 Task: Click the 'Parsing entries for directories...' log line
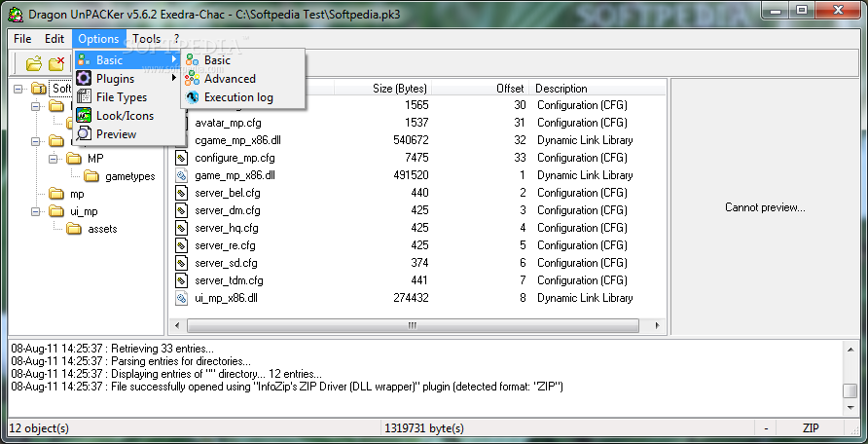[x=130, y=361]
